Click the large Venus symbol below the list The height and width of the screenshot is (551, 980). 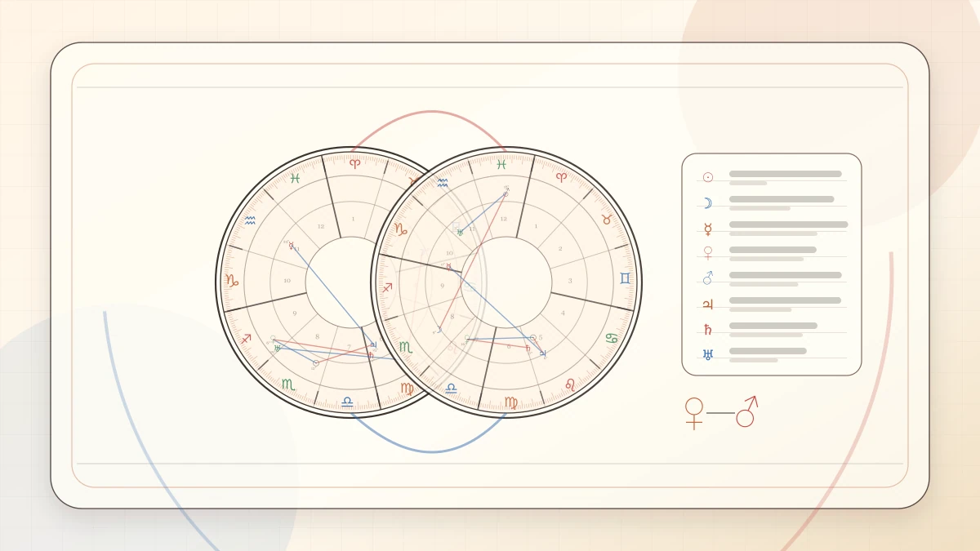pos(694,413)
